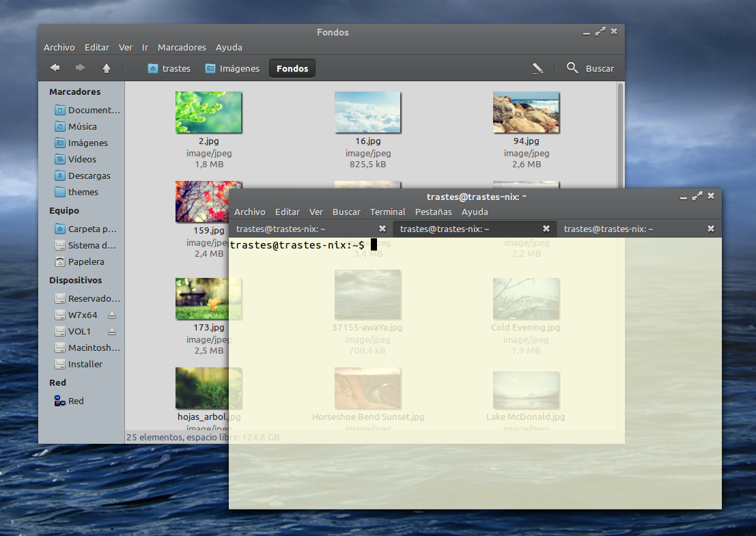The image size is (756, 536).
Task: Click the 94.jpg file name label
Action: (526, 141)
